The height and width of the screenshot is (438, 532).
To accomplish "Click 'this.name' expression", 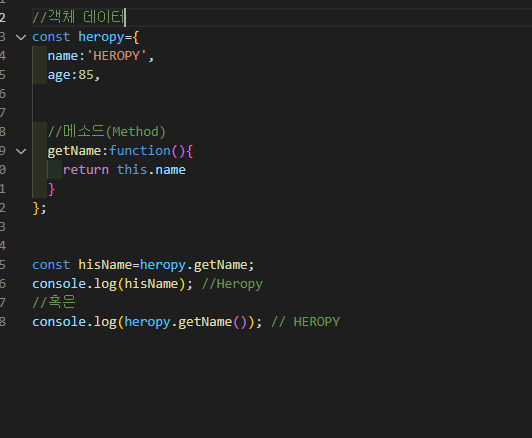I will (151, 170).
